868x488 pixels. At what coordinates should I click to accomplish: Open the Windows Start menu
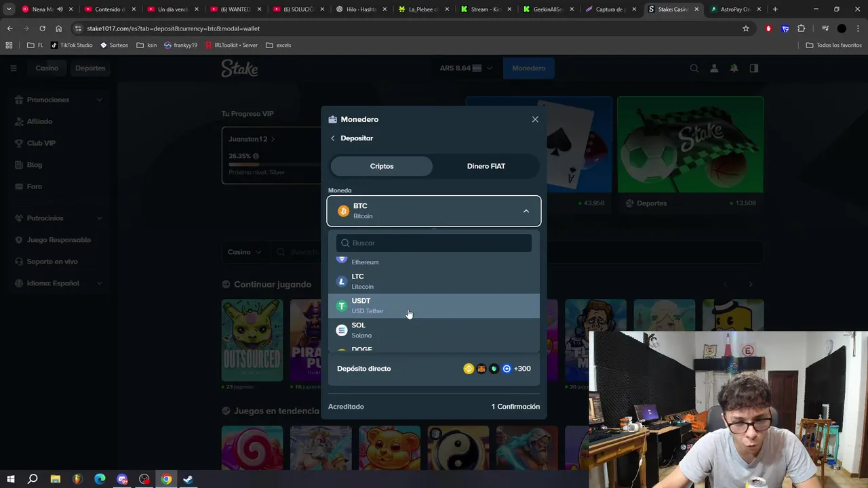[x=11, y=479]
